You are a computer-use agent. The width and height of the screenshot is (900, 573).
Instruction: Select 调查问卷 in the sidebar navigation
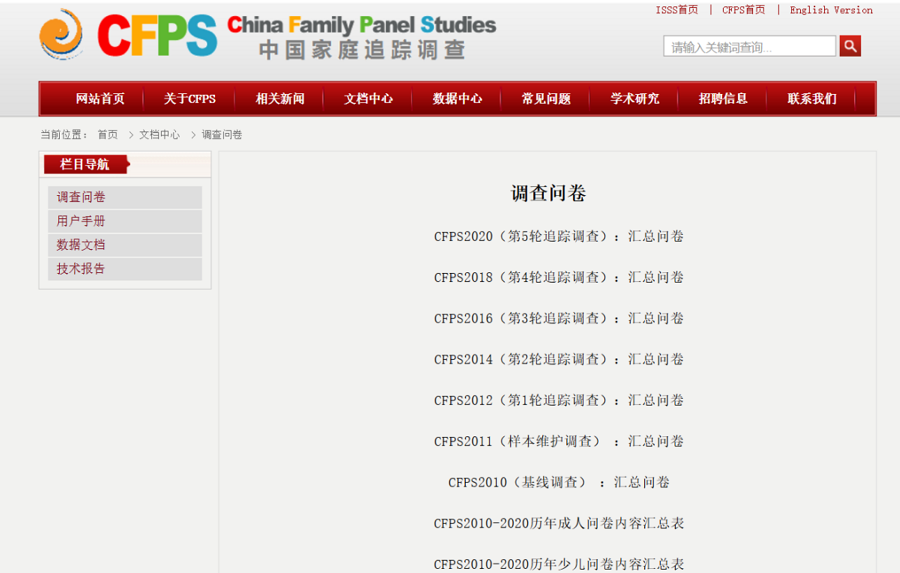125,197
